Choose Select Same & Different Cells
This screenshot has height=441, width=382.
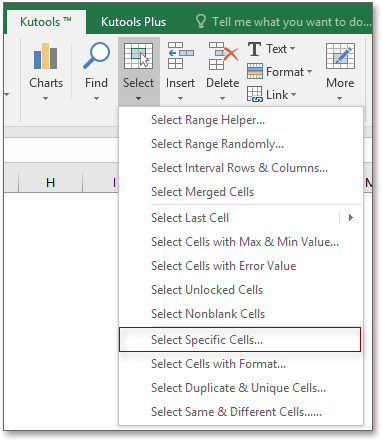(x=241, y=412)
